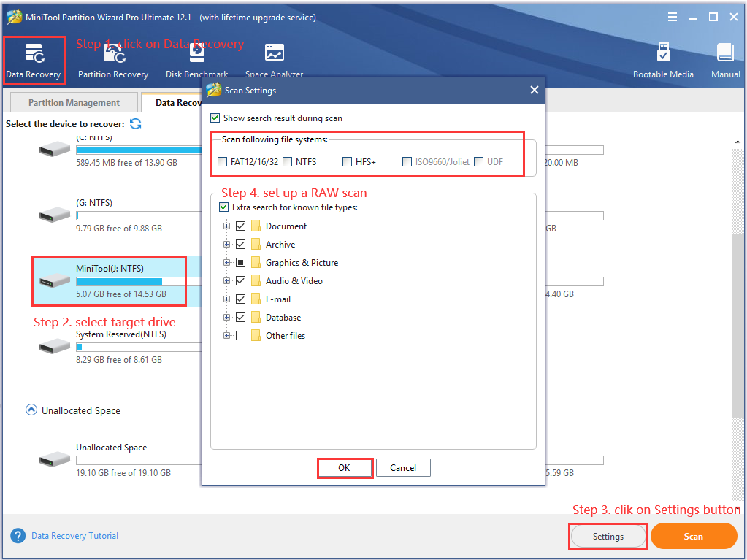747x560 pixels.
Task: Click the MiniTool J: usage bar
Action: (138, 281)
